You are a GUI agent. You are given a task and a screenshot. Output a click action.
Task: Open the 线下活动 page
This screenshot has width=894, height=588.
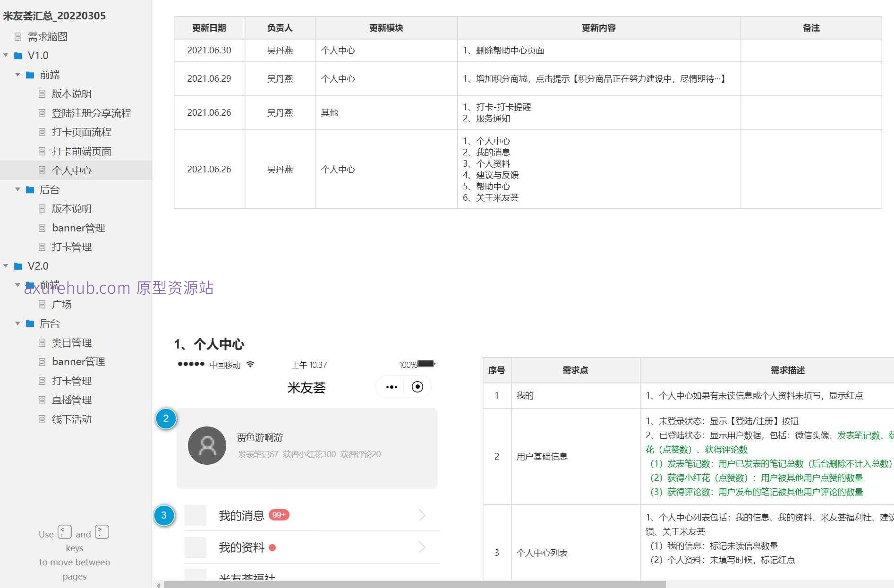point(71,419)
